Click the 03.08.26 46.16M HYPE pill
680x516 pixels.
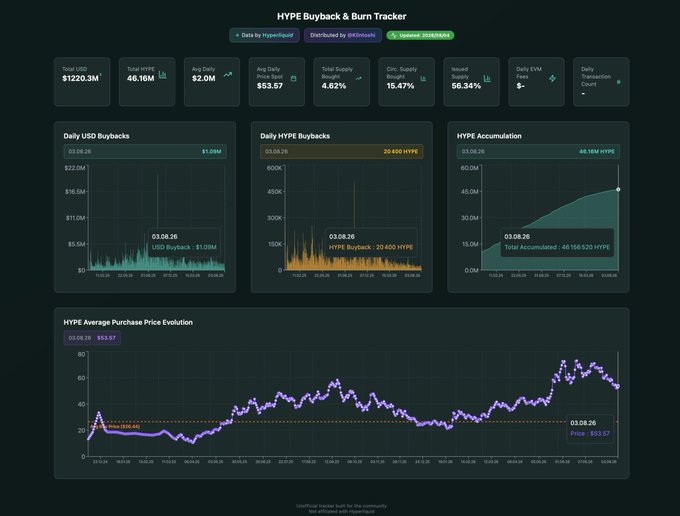point(538,151)
